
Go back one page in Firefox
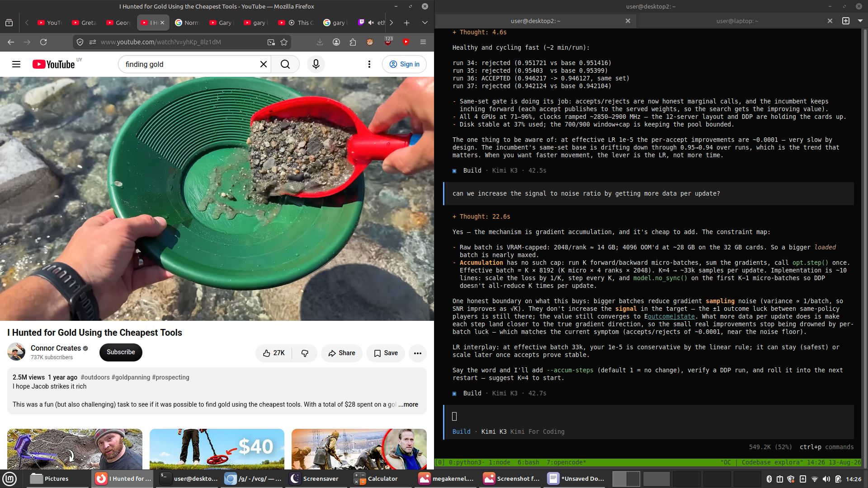tap(11, 42)
